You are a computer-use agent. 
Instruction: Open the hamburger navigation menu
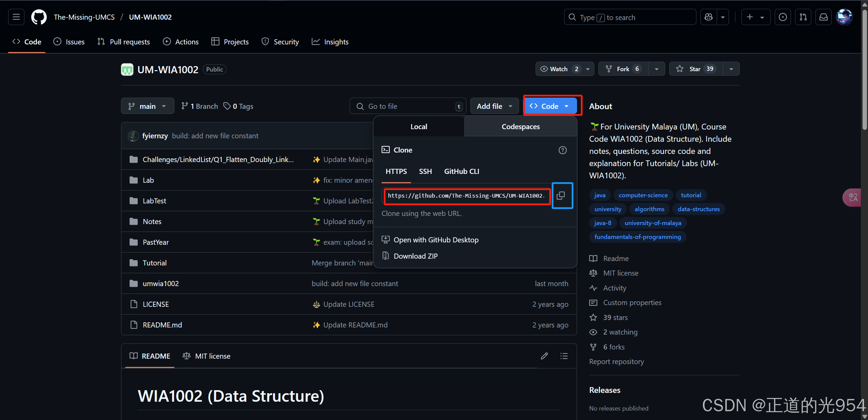(x=16, y=17)
